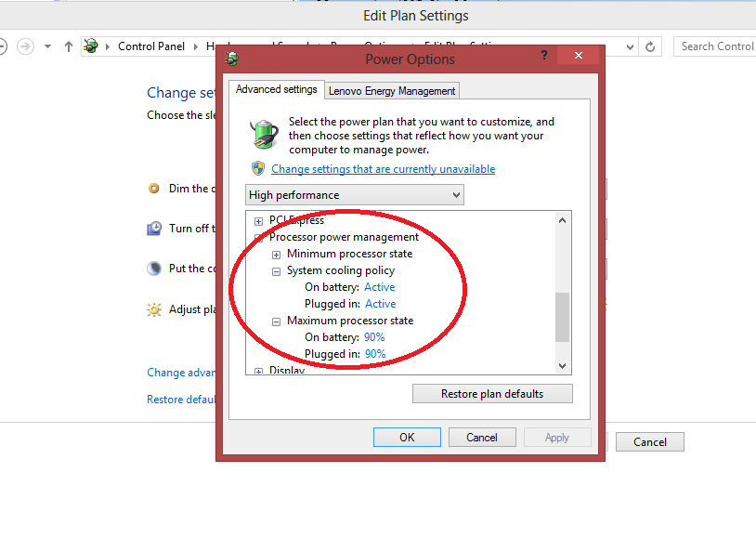756x551 pixels.
Task: Edit Maximum processor state On battery 90%
Action: pos(374,337)
